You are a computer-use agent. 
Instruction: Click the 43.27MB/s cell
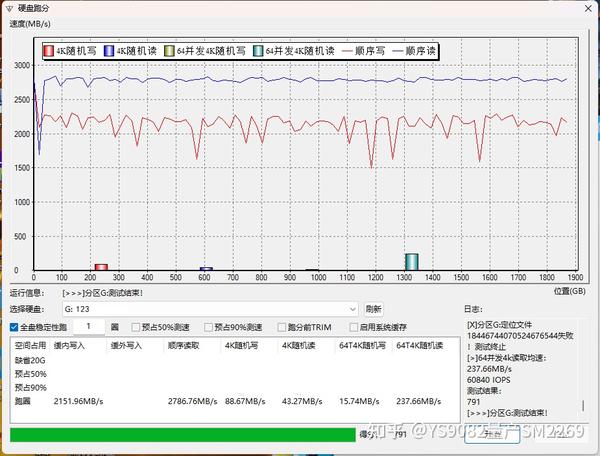click(x=302, y=401)
